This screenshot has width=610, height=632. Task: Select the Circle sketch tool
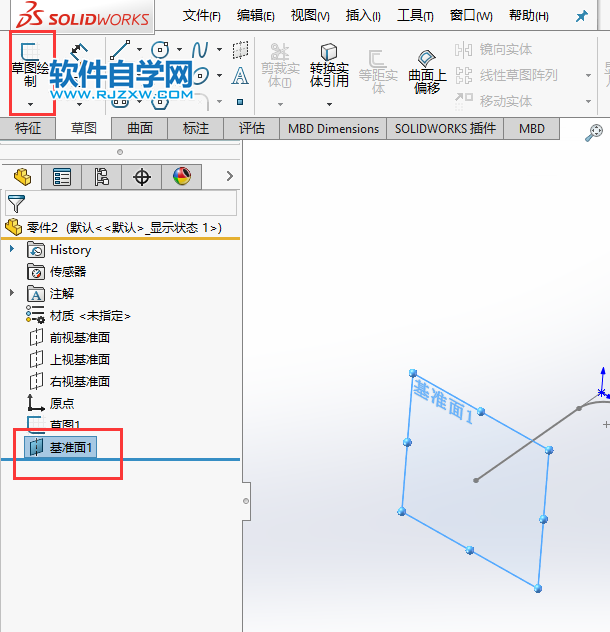pos(160,50)
